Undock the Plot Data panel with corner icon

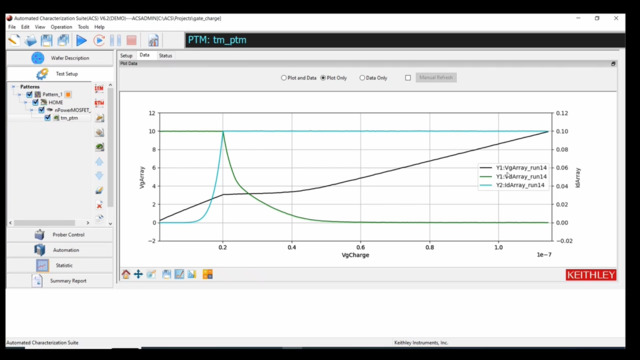pyautogui.click(x=613, y=64)
